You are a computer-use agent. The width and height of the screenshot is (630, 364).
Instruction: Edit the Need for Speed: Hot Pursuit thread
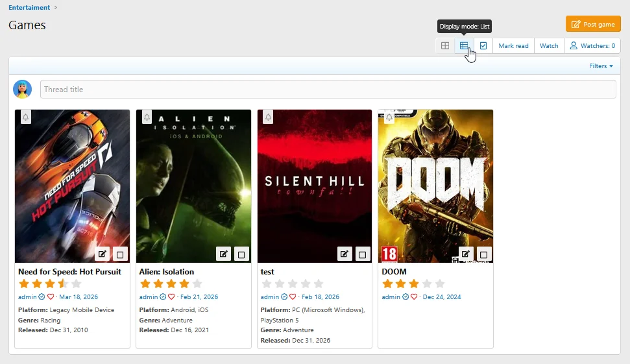(x=103, y=254)
